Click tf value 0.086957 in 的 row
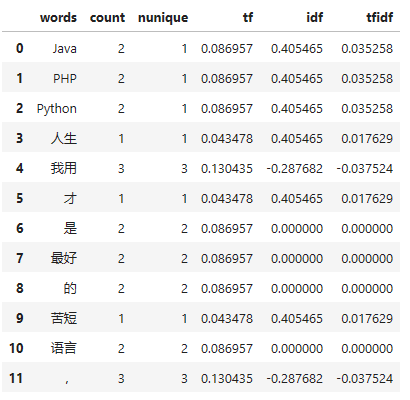This screenshot has height=400, width=410. pos(227,289)
